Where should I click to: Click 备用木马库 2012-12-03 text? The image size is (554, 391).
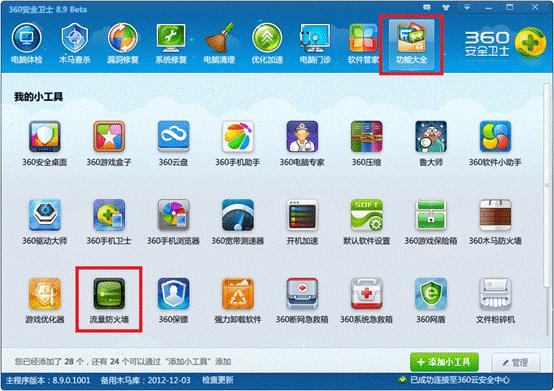(x=146, y=380)
